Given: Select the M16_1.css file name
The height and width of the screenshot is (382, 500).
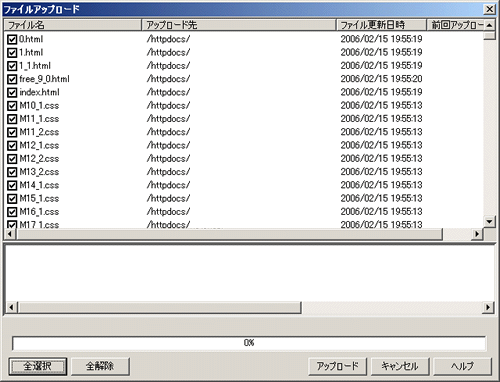Looking at the screenshot, I should (39, 212).
